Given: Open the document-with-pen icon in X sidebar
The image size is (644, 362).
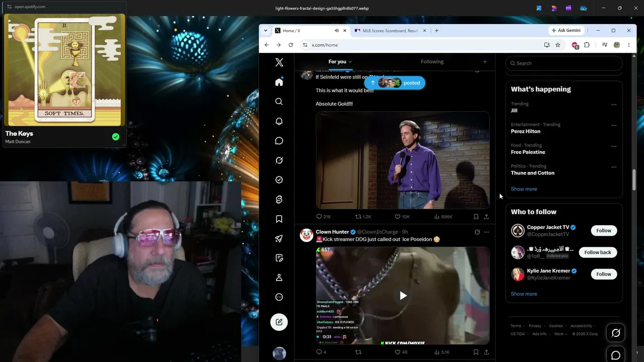Looking at the screenshot, I should pyautogui.click(x=279, y=258).
